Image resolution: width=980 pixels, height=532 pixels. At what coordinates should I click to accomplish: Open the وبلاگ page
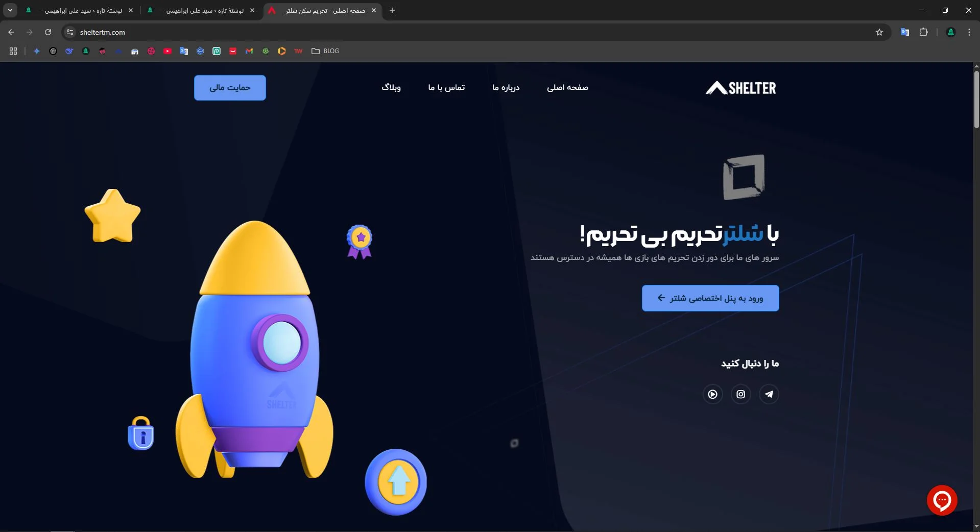[391, 88]
